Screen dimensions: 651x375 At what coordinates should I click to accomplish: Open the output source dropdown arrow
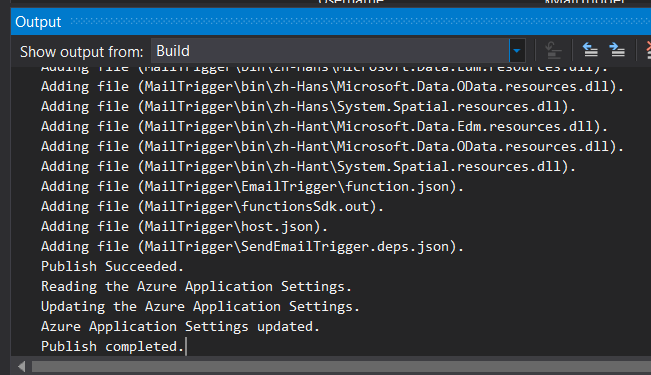click(x=517, y=51)
